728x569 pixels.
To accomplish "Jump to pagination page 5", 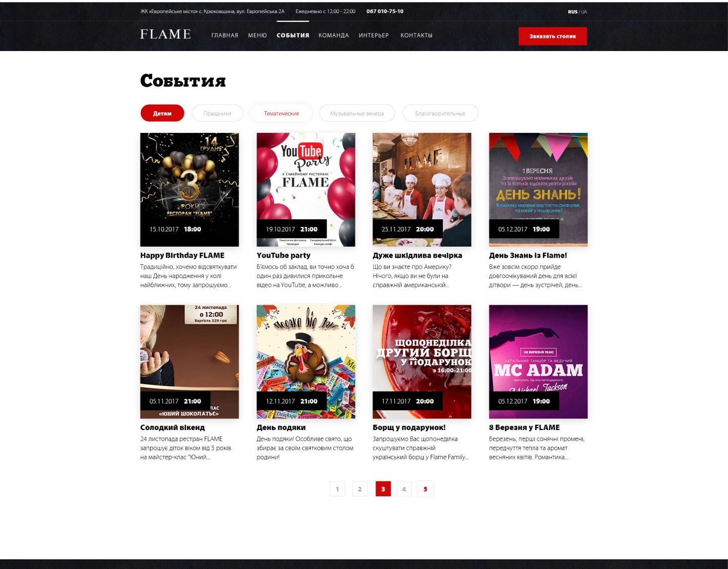I will coord(425,489).
